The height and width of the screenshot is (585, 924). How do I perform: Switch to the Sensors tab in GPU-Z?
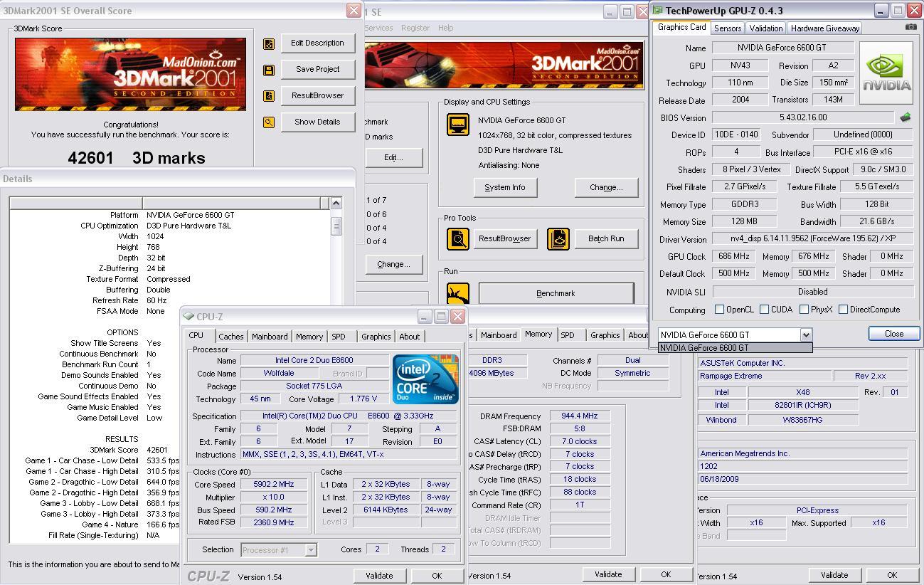(x=728, y=28)
